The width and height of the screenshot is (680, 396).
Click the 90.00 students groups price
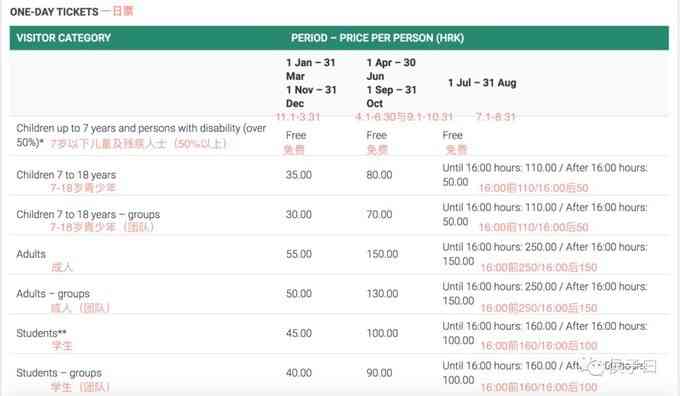point(379,373)
